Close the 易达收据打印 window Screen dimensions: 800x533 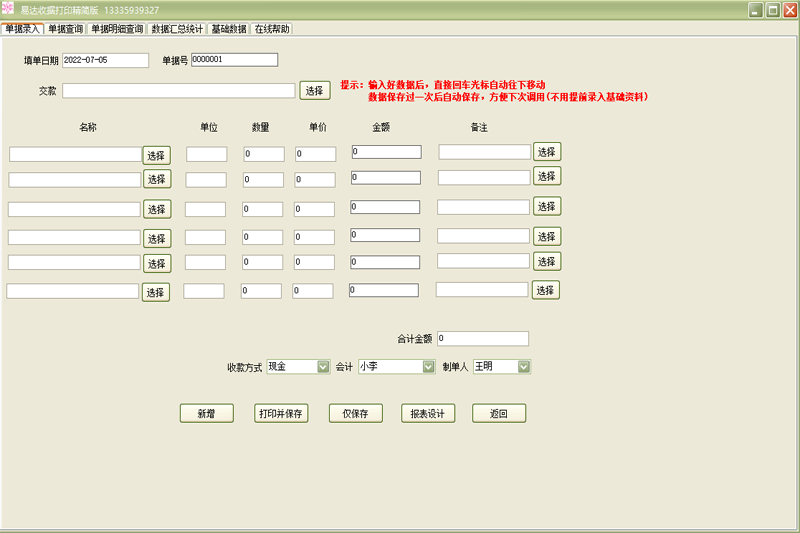pos(790,10)
